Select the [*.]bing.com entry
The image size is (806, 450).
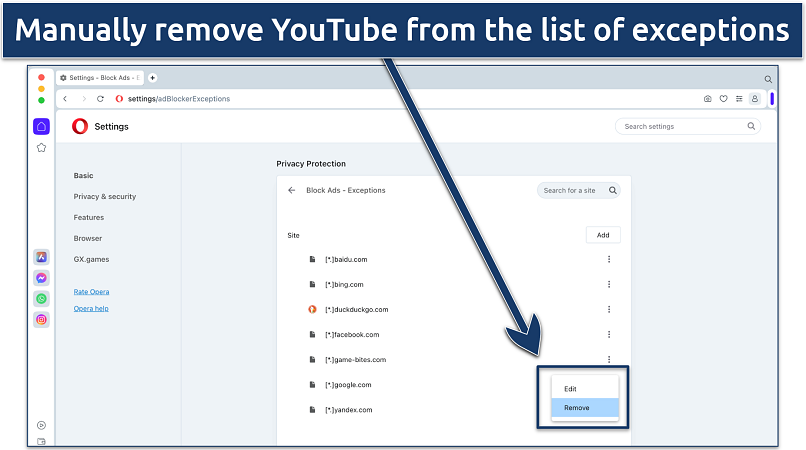click(x=344, y=285)
